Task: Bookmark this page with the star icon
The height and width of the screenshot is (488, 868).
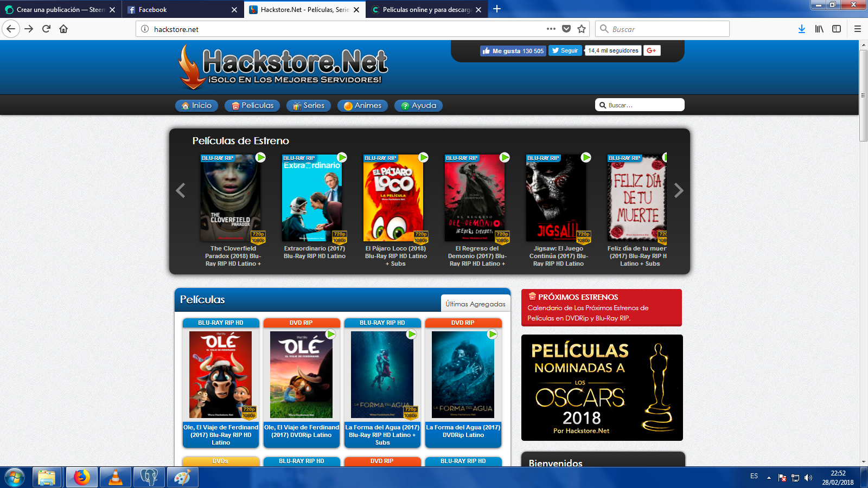Action: click(x=582, y=29)
